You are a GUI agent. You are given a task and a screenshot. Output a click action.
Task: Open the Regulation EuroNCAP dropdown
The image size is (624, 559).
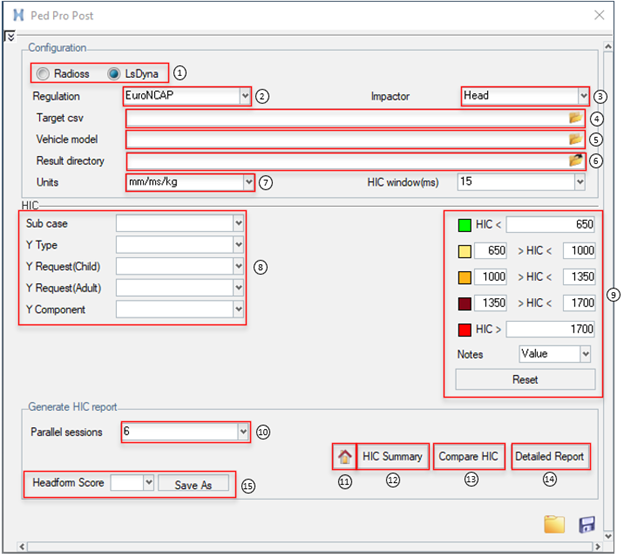click(x=245, y=97)
